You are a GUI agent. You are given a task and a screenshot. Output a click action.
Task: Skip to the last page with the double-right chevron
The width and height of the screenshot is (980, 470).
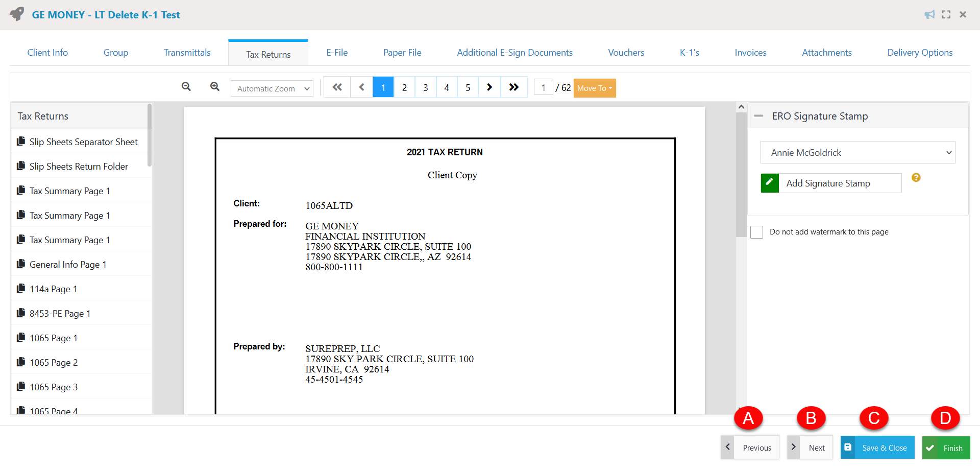pyautogui.click(x=514, y=87)
